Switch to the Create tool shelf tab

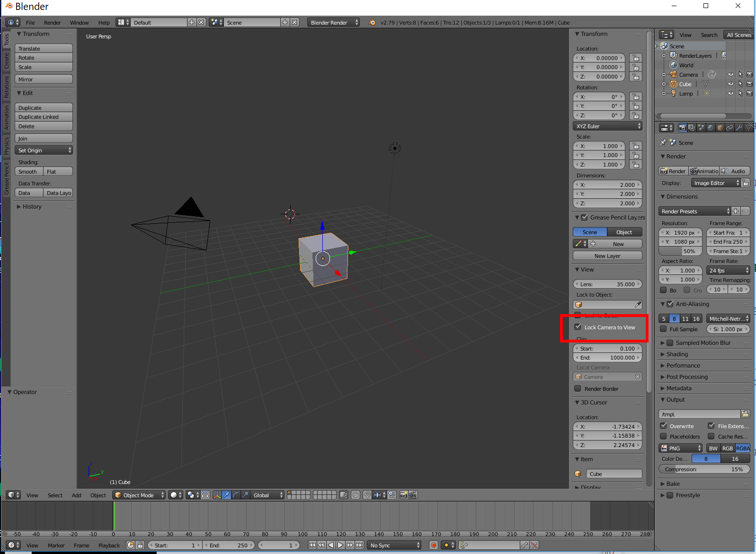click(x=6, y=61)
